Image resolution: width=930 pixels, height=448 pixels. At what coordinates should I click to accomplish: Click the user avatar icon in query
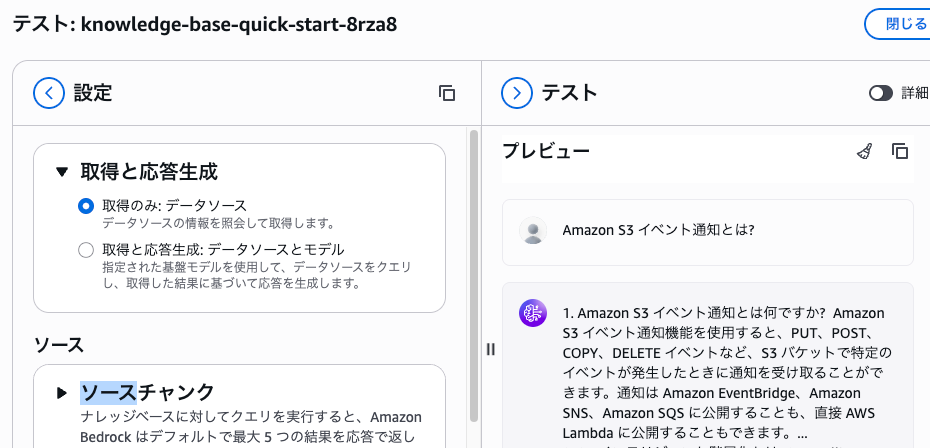click(533, 230)
